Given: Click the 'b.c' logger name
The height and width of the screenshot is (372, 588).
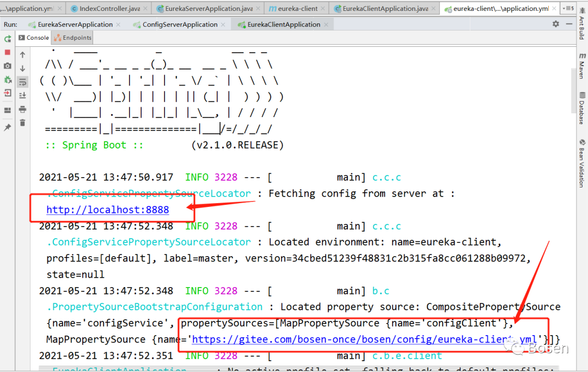Looking at the screenshot, I should [x=381, y=291].
